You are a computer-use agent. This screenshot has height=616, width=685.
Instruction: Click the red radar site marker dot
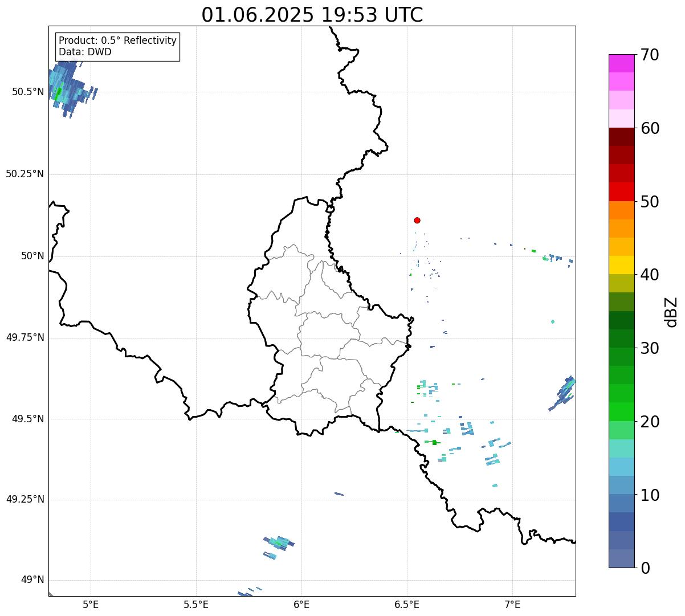417,221
